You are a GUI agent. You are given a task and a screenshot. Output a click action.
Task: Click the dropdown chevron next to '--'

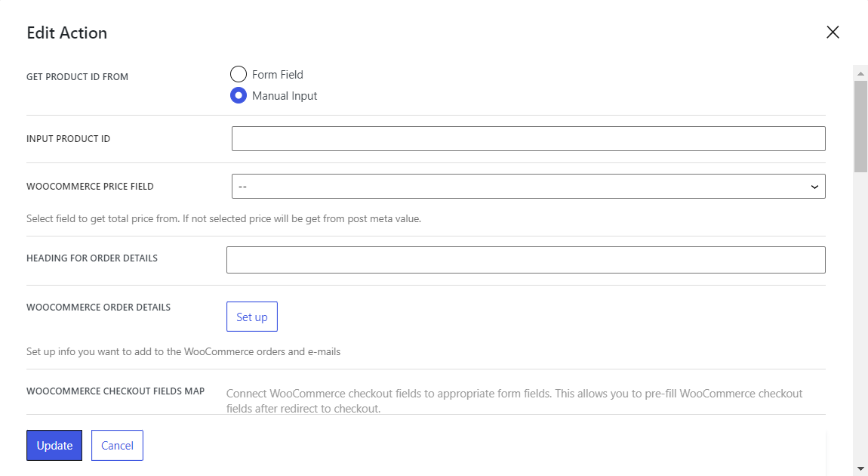click(814, 186)
